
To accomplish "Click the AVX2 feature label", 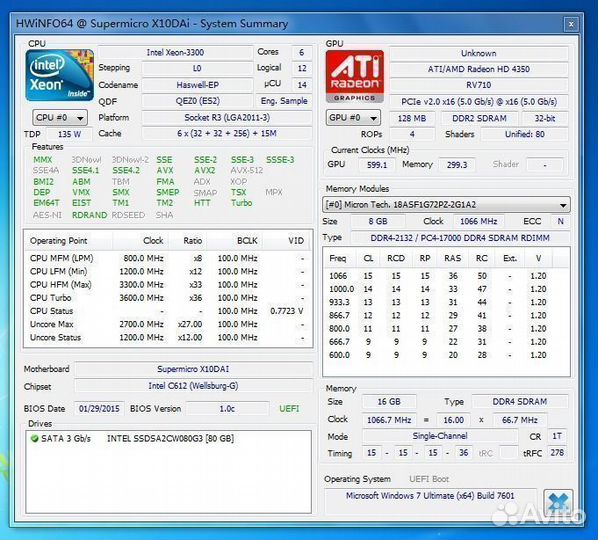I will coord(205,170).
